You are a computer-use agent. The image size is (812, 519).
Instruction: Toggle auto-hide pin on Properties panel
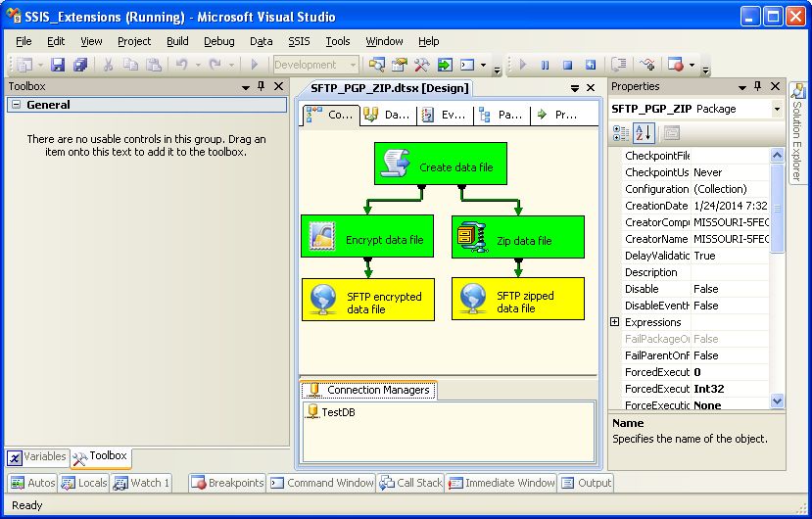coord(757,86)
